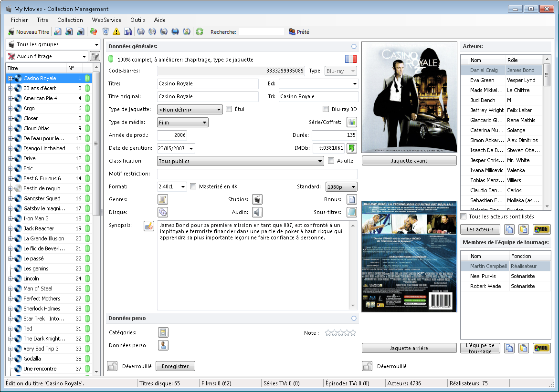Open the Date de parution picker arrow
Viewport: 559px width, 392px height.
[191, 148]
